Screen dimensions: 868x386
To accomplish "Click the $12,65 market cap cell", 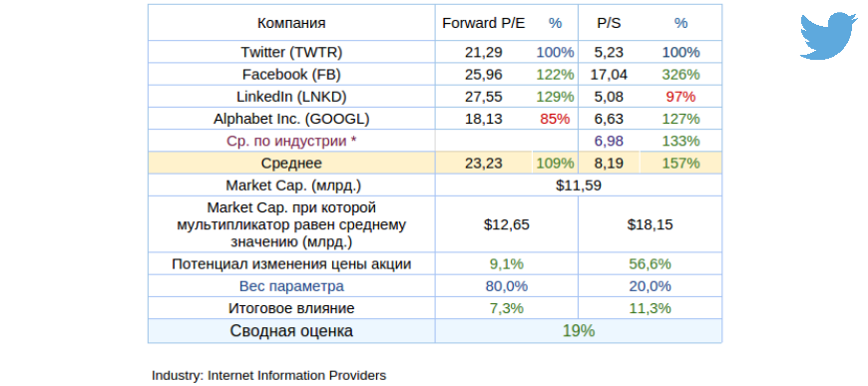I will coord(507,224).
